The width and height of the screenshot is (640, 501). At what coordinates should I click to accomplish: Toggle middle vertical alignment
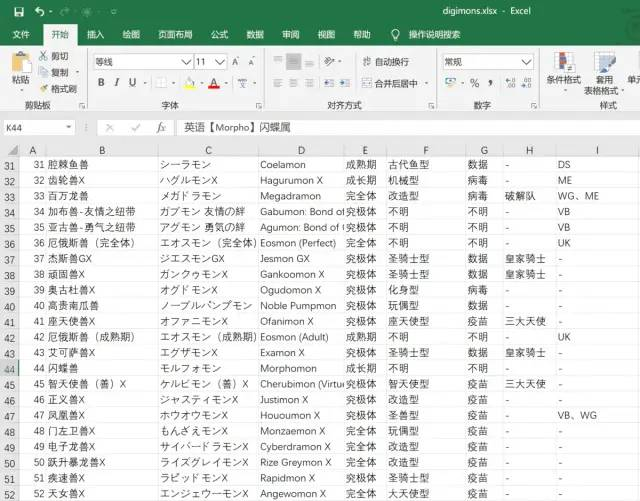click(293, 62)
